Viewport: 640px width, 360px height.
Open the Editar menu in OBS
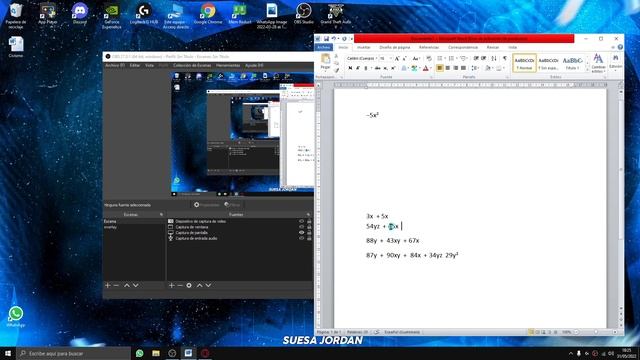click(135, 65)
